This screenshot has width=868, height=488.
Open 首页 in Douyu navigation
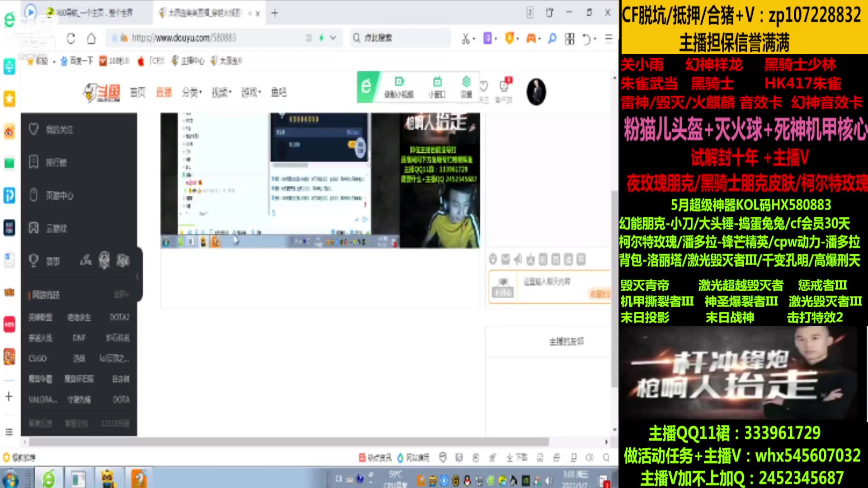(x=138, y=93)
